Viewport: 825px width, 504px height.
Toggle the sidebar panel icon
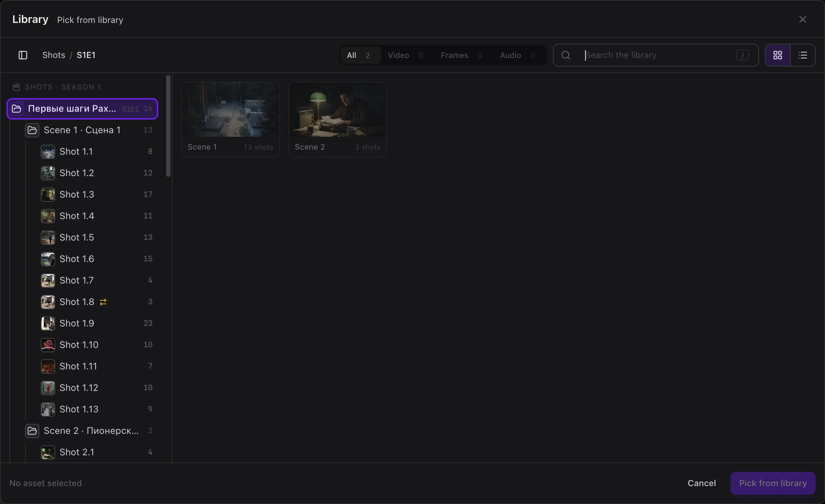23,55
